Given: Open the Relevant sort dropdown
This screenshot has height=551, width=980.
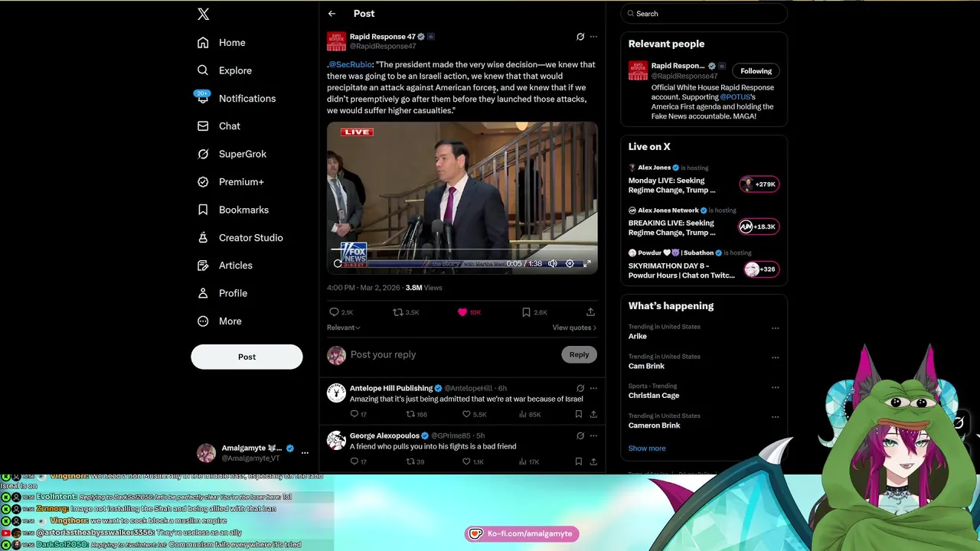Looking at the screenshot, I should 344,328.
